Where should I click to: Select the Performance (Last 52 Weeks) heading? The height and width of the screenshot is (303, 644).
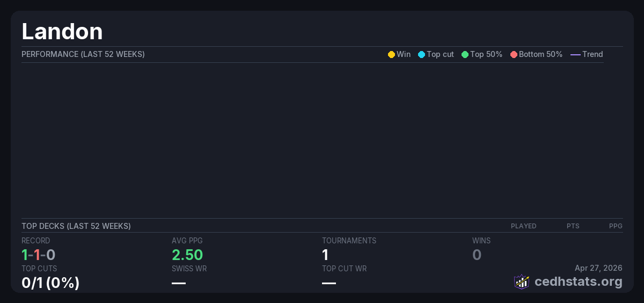(83, 54)
